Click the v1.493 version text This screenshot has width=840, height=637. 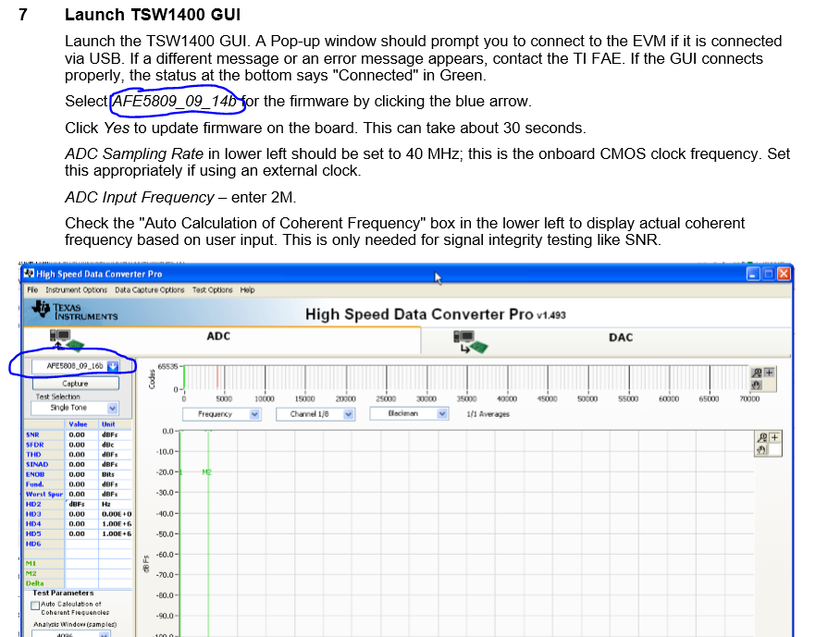(x=551, y=315)
